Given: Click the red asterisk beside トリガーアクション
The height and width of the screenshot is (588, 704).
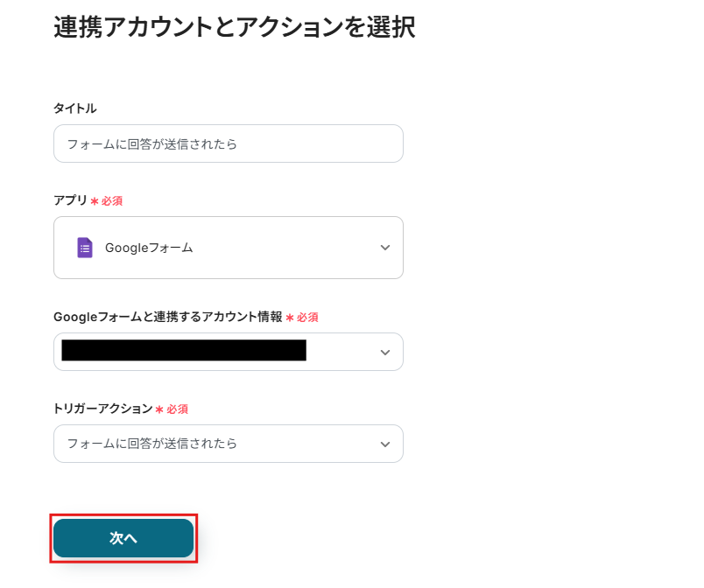Looking at the screenshot, I should tap(159, 409).
